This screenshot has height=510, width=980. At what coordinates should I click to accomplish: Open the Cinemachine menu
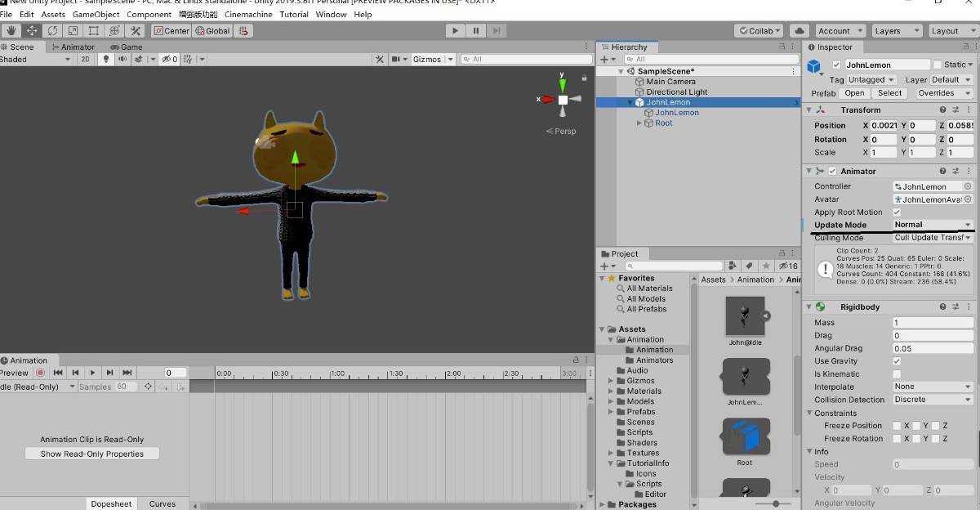point(249,14)
